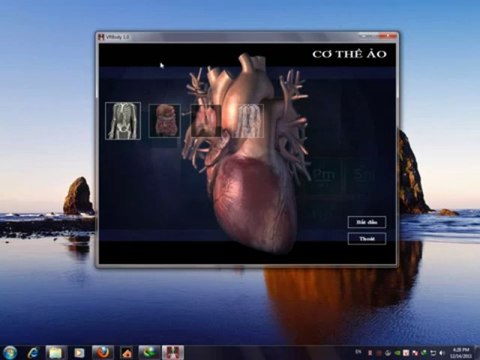480x360 pixels.
Task: Click the Bắt đầu start button
Action: 367,222
